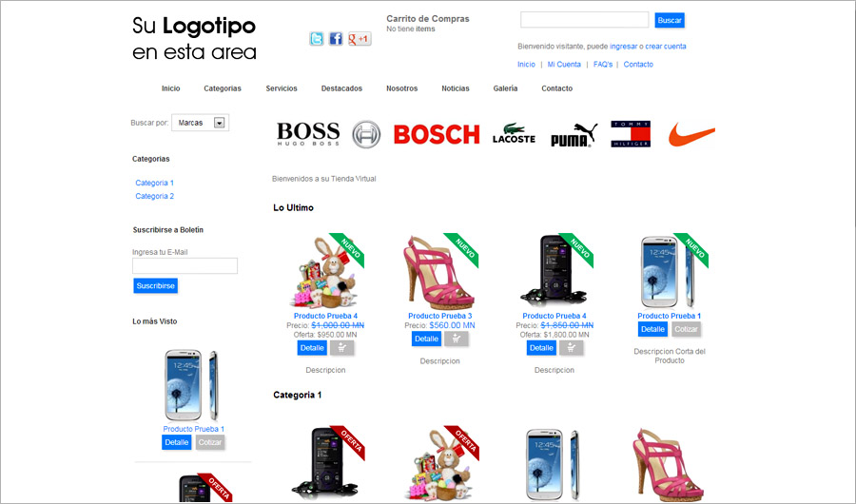Click the Puma brand logo
This screenshot has height=504, width=856.
(x=574, y=135)
